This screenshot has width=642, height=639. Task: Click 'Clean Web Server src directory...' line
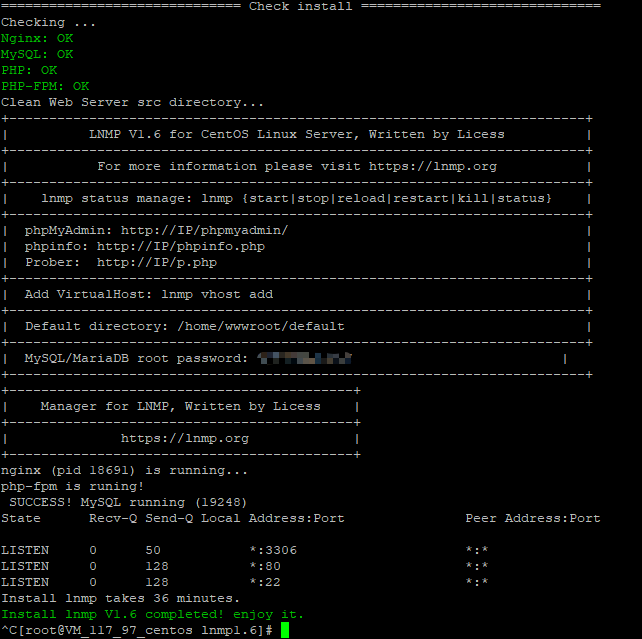(132, 102)
